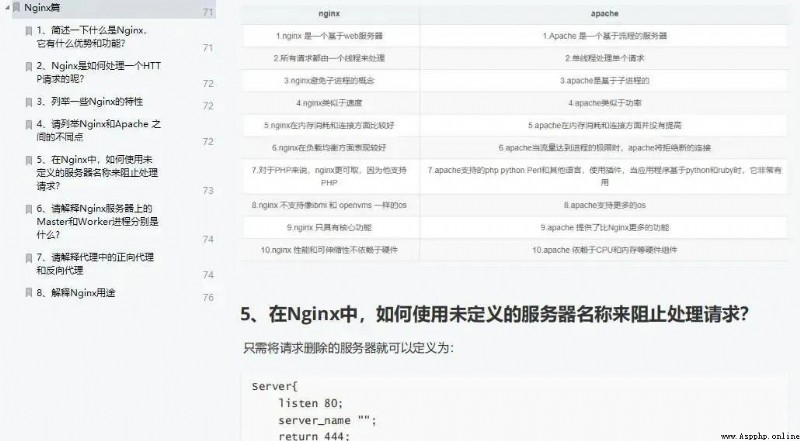800x441 pixels.
Task: Click table cell starting with 6.apache
Action: pyautogui.click(x=605, y=148)
